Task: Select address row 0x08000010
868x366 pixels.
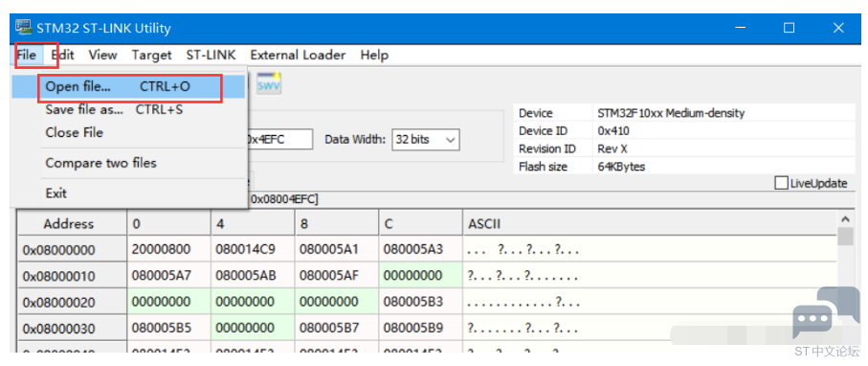Action: point(72,276)
